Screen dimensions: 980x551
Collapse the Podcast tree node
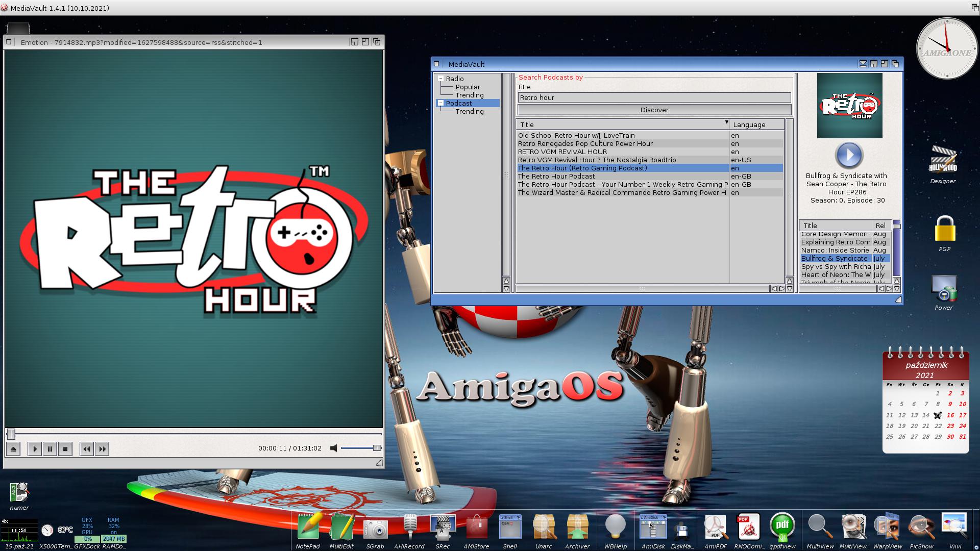click(x=440, y=103)
